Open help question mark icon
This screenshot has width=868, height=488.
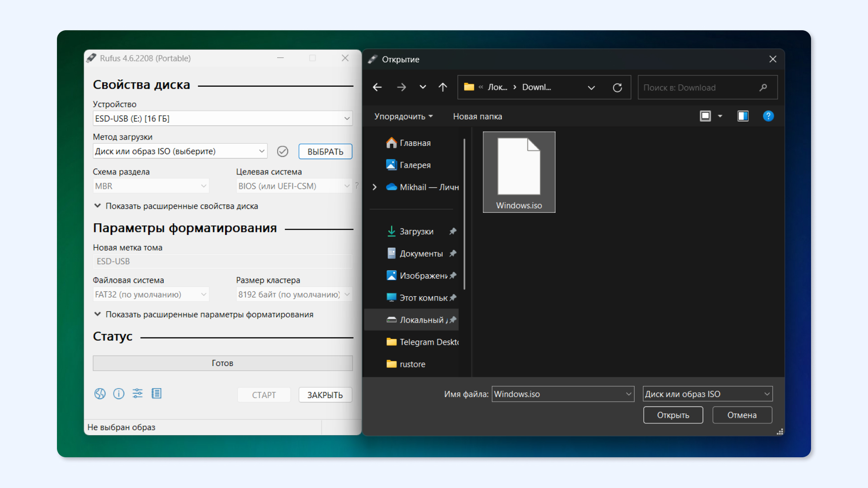[769, 116]
